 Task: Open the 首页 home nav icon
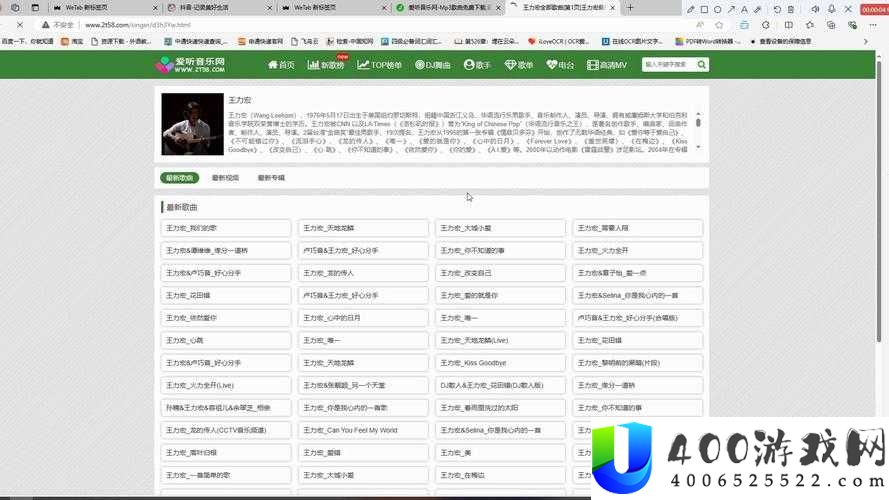(273, 65)
